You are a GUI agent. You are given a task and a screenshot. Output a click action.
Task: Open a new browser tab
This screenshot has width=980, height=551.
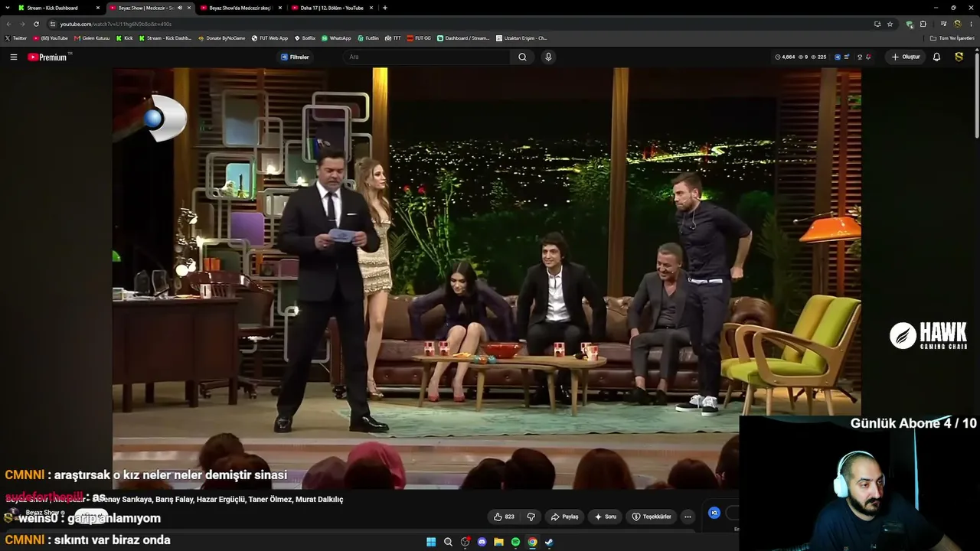coord(384,8)
